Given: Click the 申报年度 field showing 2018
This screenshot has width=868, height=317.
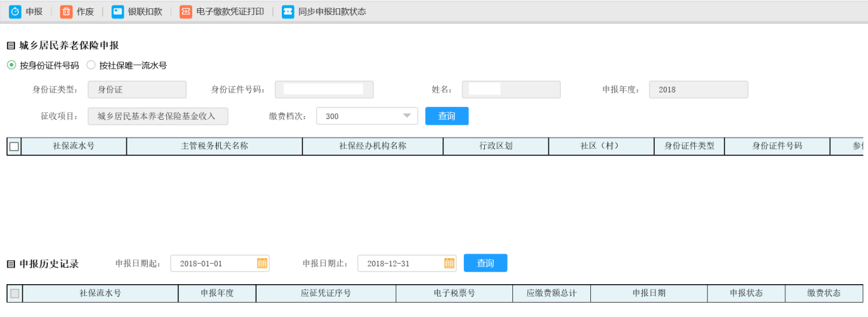Looking at the screenshot, I should [x=698, y=90].
